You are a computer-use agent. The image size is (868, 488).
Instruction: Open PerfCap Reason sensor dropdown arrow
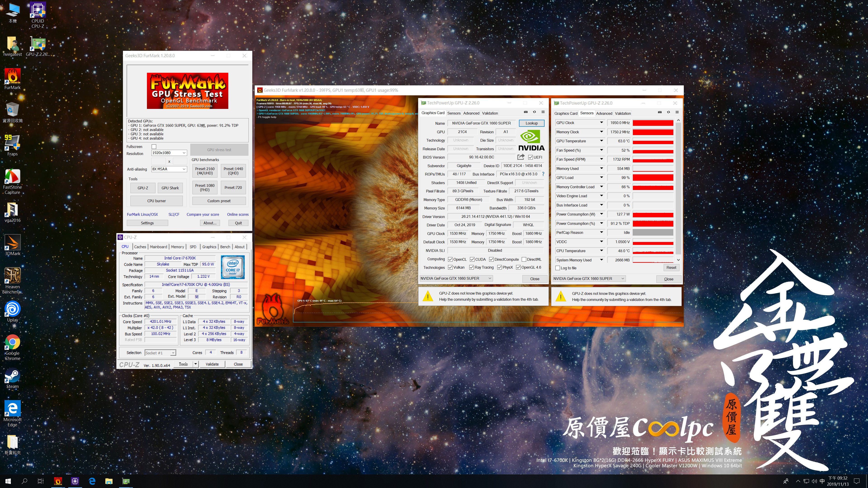click(x=601, y=232)
